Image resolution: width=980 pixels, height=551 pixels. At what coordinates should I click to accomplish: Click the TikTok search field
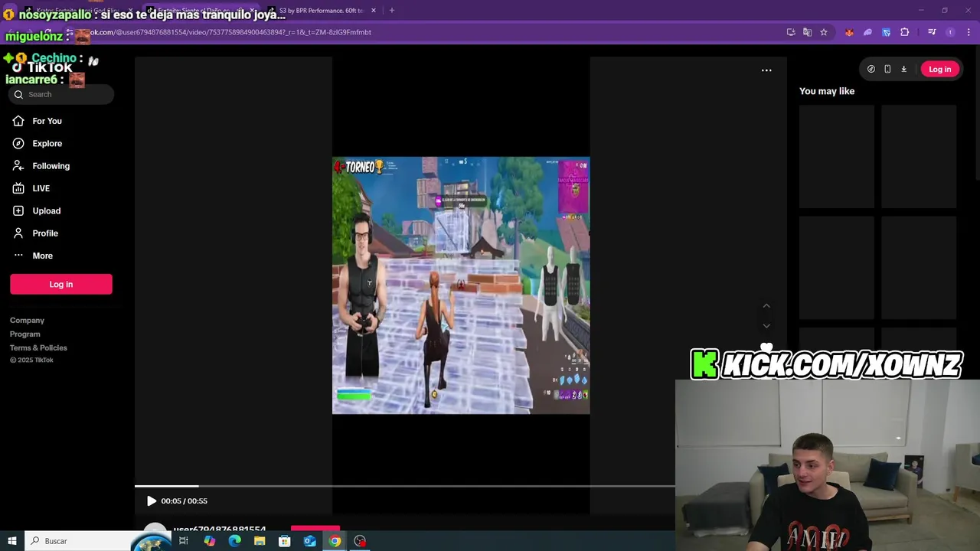[61, 94]
